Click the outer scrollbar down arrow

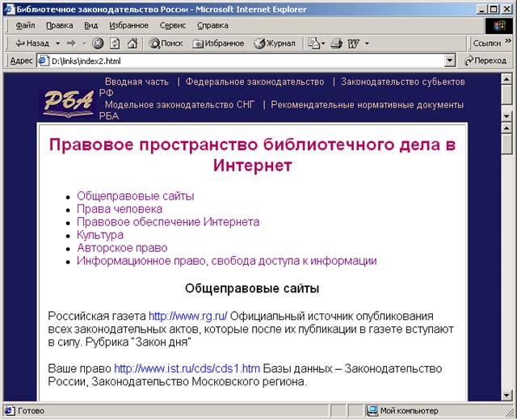507,396
